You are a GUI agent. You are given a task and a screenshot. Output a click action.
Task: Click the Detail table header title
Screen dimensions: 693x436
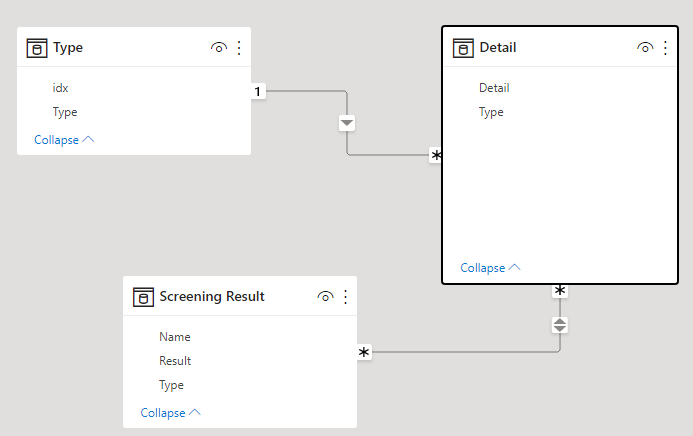[498, 47]
